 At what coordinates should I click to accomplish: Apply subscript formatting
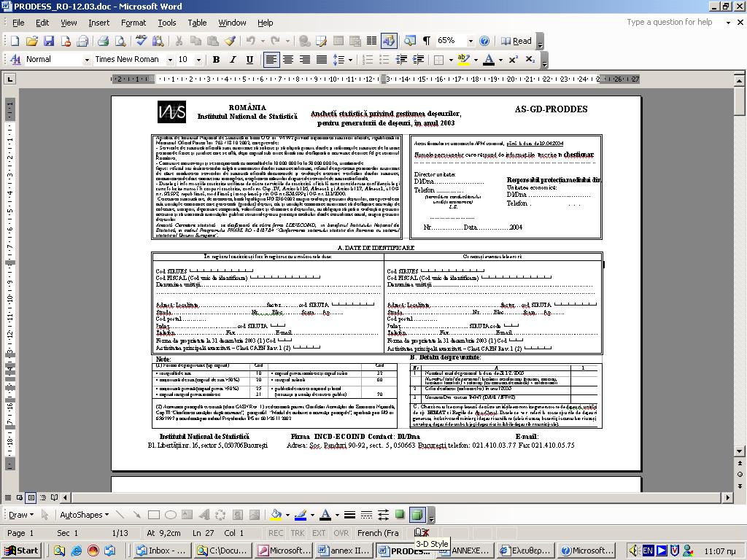pos(530,60)
